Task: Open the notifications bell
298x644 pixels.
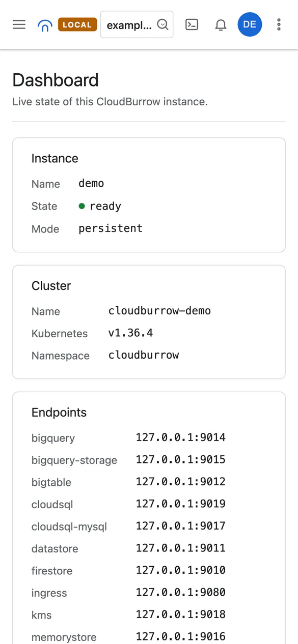Action: [221, 25]
